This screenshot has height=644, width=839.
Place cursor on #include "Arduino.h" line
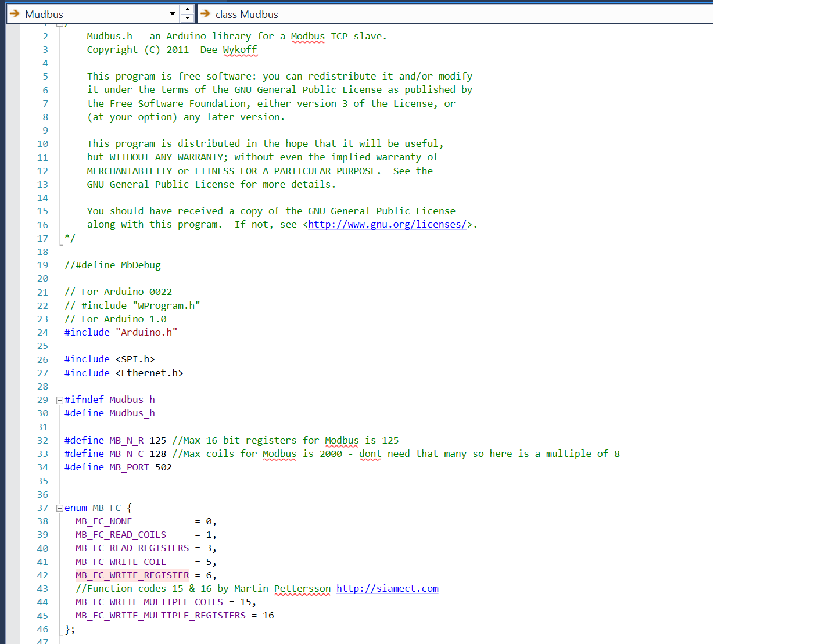120,332
